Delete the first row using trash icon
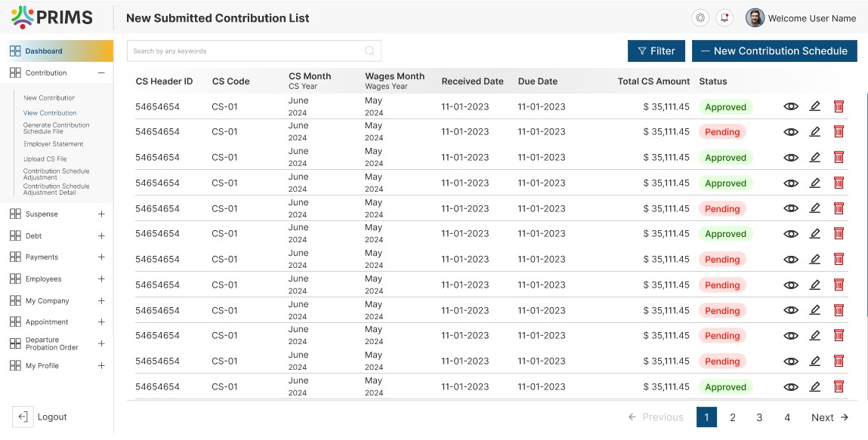868x440 pixels. [839, 106]
